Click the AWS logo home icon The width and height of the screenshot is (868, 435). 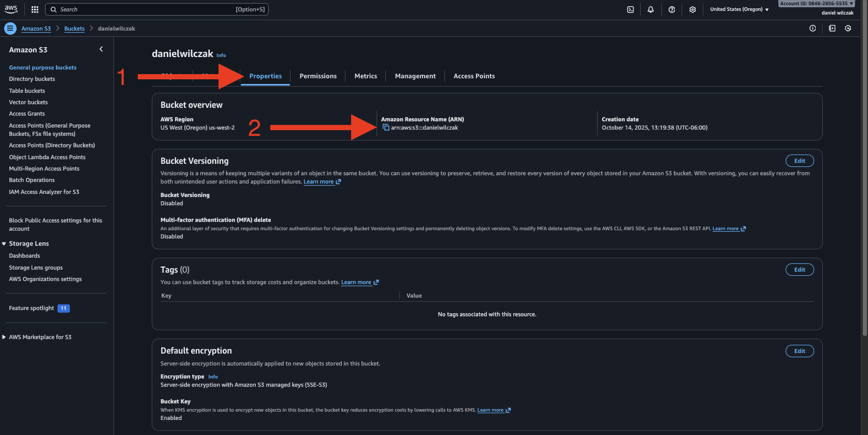click(11, 9)
